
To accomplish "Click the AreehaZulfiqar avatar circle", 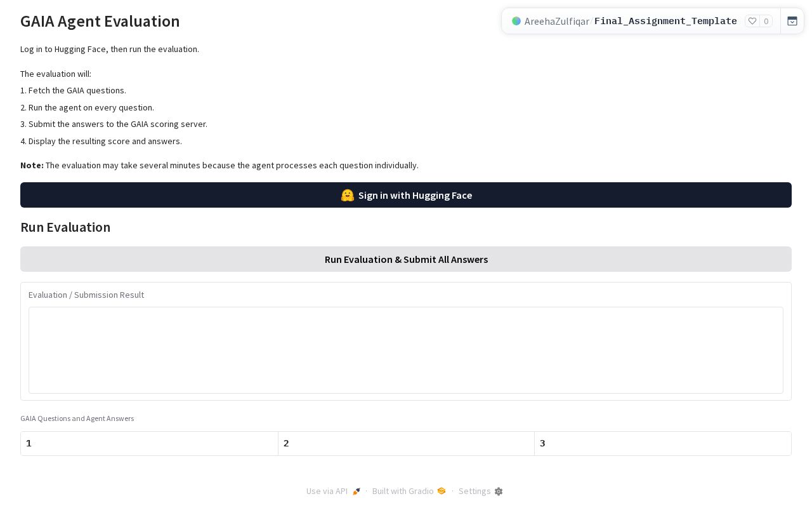I will tap(516, 21).
